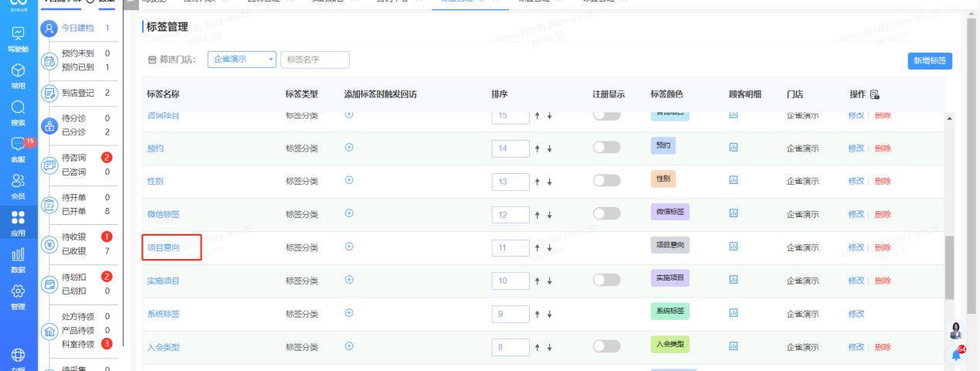Click 修改 link for the 系统标签 row
Image resolution: width=980 pixels, height=371 pixels.
click(x=856, y=314)
